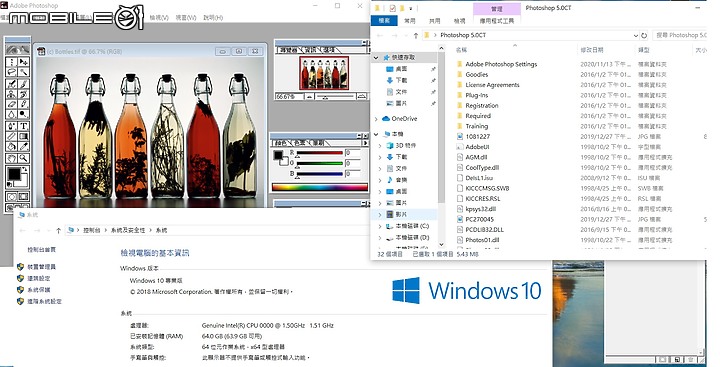Image resolution: width=720 pixels, height=367 pixels.
Task: Expand the OneDrive tree node
Action: (376, 119)
